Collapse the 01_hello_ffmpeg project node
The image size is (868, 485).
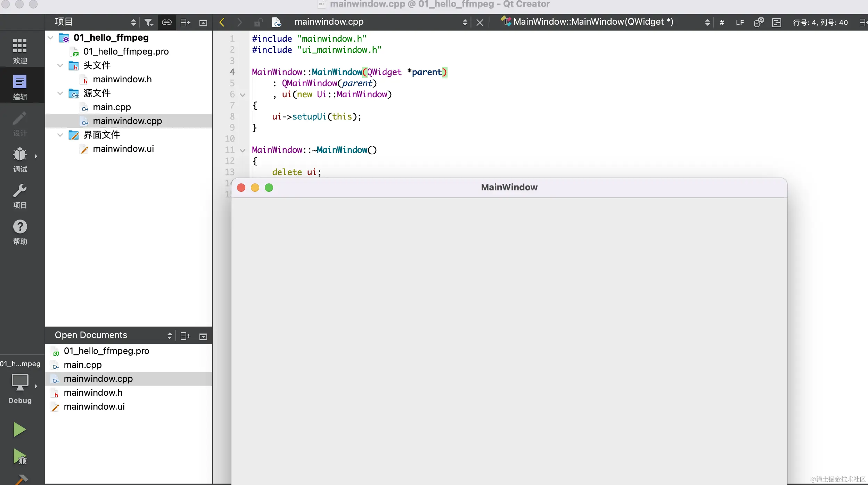pos(51,38)
